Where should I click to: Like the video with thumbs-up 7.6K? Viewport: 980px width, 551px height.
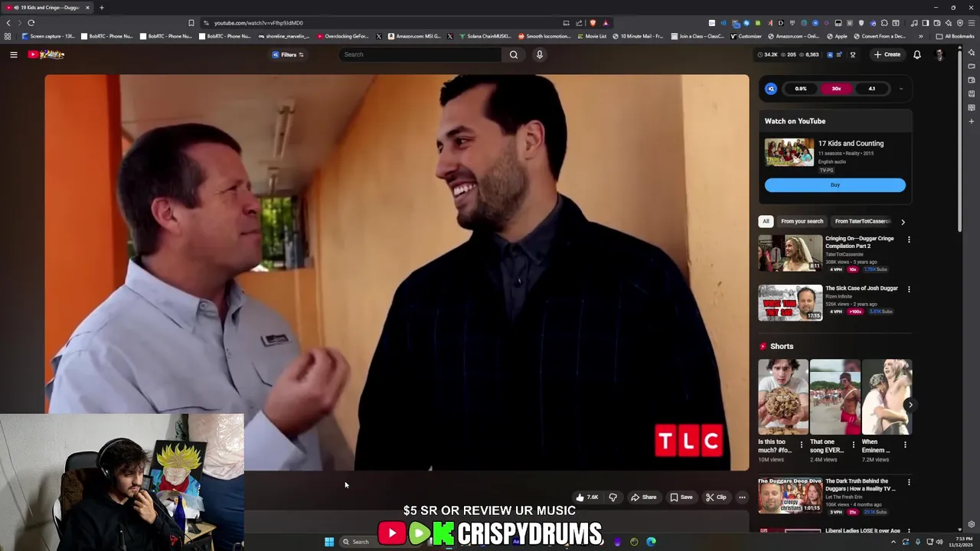pyautogui.click(x=587, y=497)
